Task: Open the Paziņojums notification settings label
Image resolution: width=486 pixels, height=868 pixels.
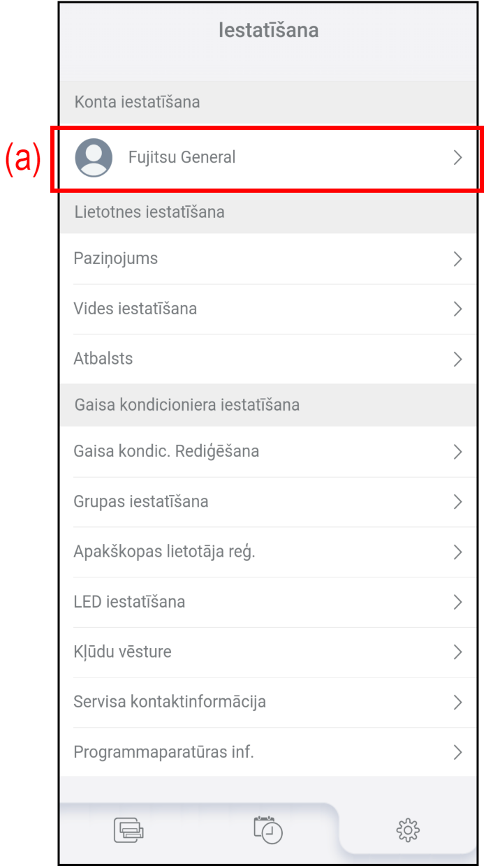Action: point(116,258)
